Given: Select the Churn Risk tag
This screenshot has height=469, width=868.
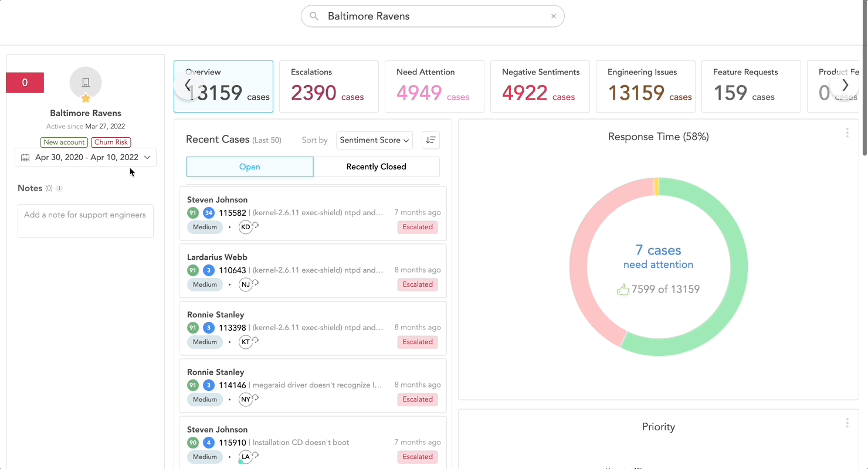Looking at the screenshot, I should coord(110,142).
